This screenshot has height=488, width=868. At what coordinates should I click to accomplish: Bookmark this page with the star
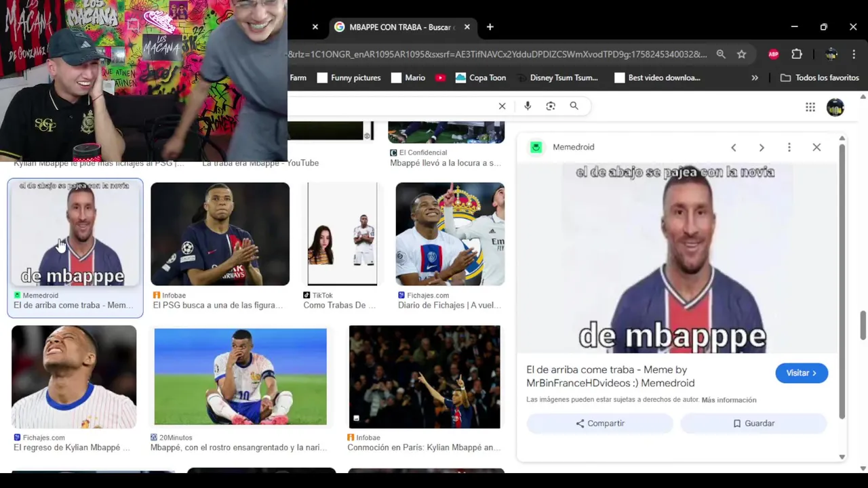coord(741,54)
